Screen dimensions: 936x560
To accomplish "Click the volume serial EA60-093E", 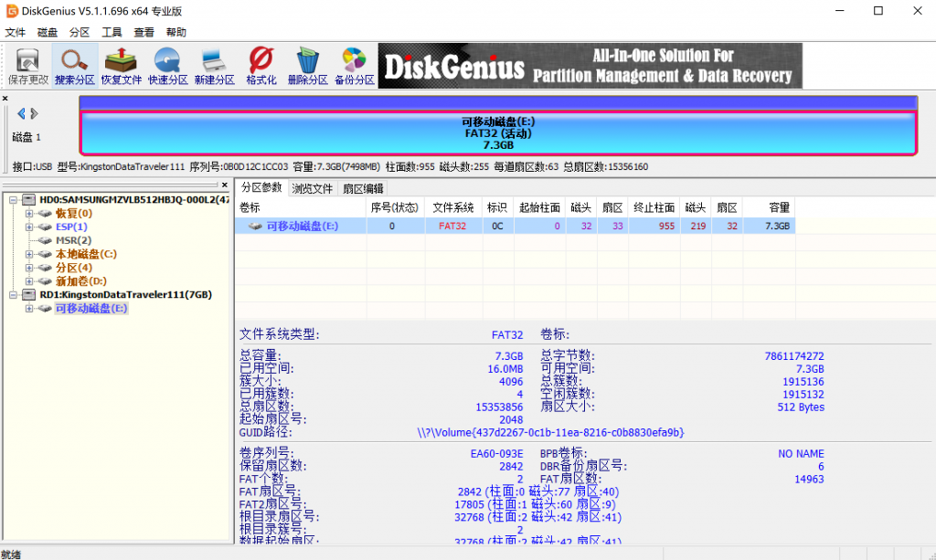I will [496, 454].
